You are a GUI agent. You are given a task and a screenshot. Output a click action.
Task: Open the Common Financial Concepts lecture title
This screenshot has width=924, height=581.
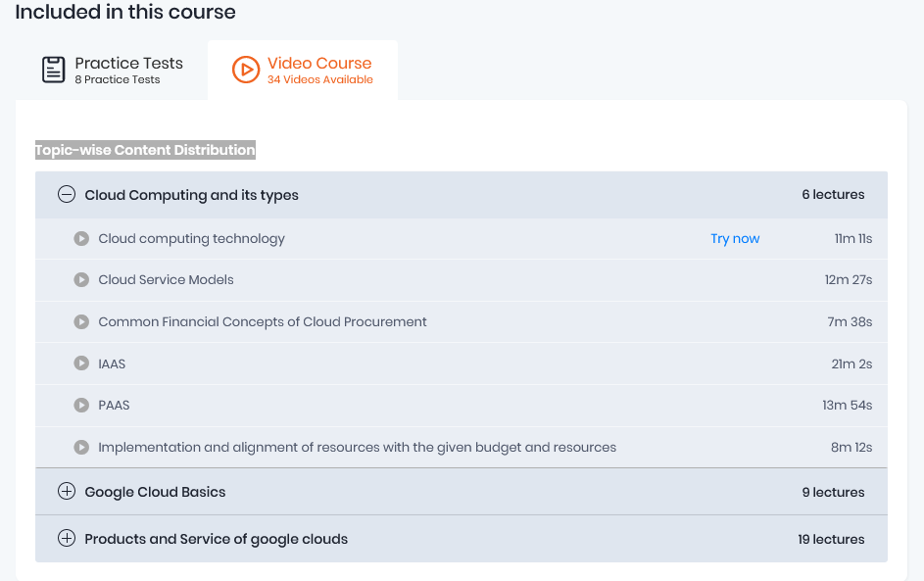point(263,321)
